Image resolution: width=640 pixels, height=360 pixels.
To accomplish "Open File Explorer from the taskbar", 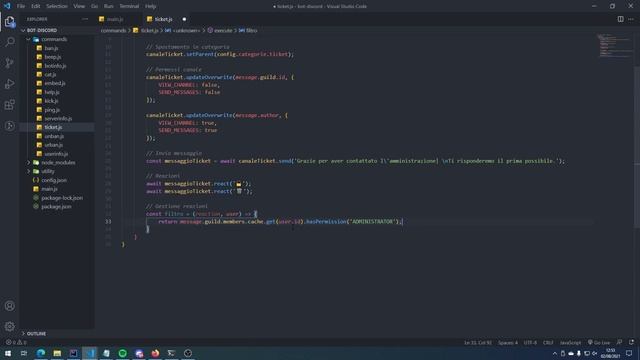I will [57, 353].
